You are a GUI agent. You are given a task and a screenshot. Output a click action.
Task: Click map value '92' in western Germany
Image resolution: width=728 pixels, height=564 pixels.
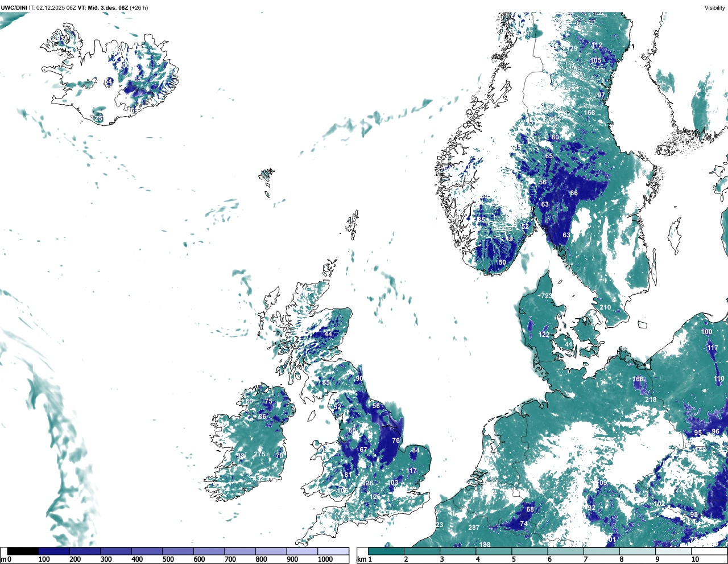591,508
